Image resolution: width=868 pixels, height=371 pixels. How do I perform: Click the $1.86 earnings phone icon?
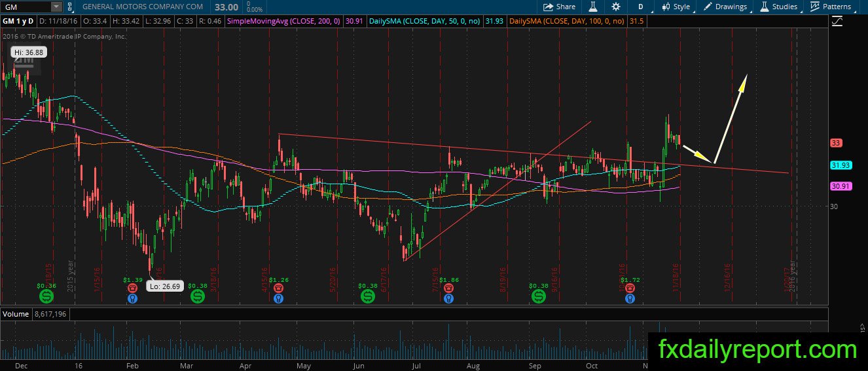coord(448,288)
